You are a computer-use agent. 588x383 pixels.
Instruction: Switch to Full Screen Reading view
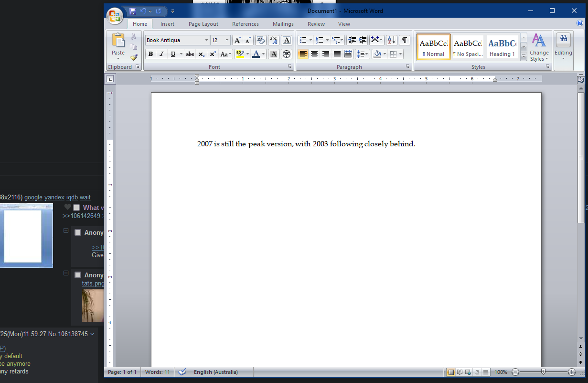point(460,372)
